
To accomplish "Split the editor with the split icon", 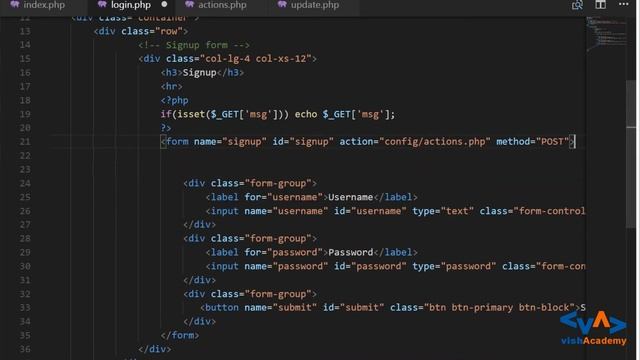I will click(x=600, y=5).
